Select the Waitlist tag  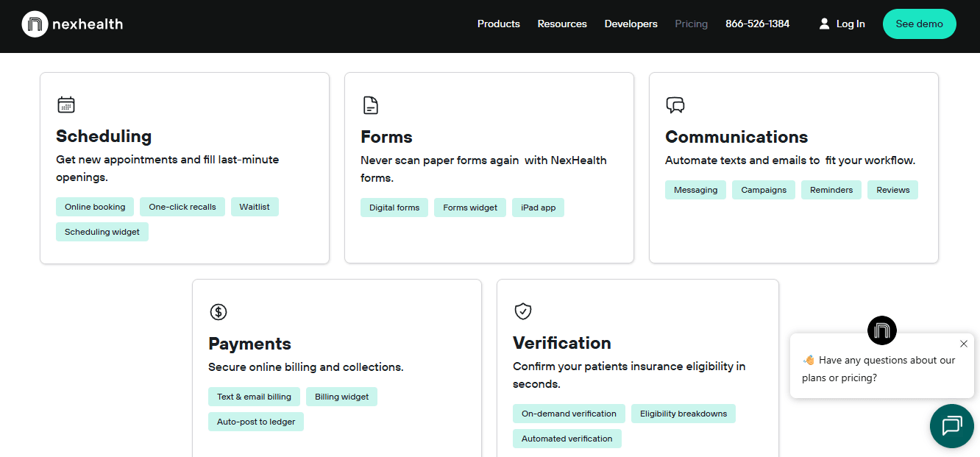coord(255,207)
